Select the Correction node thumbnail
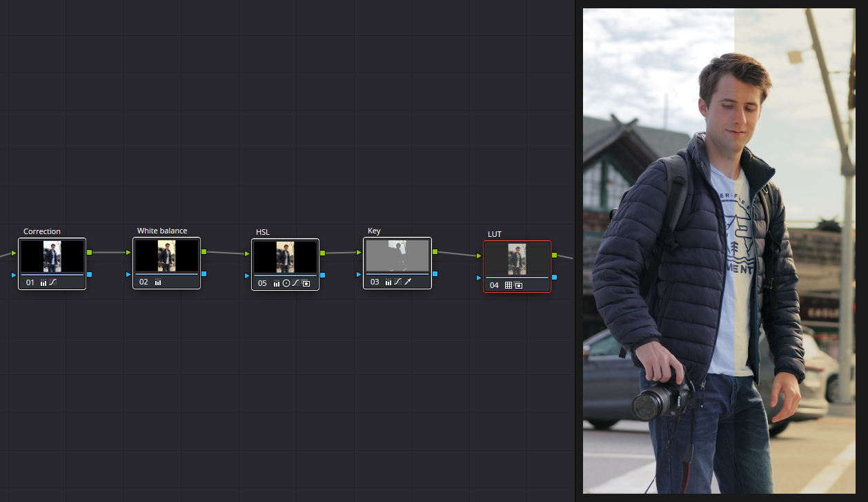Image resolution: width=868 pixels, height=502 pixels. click(52, 256)
